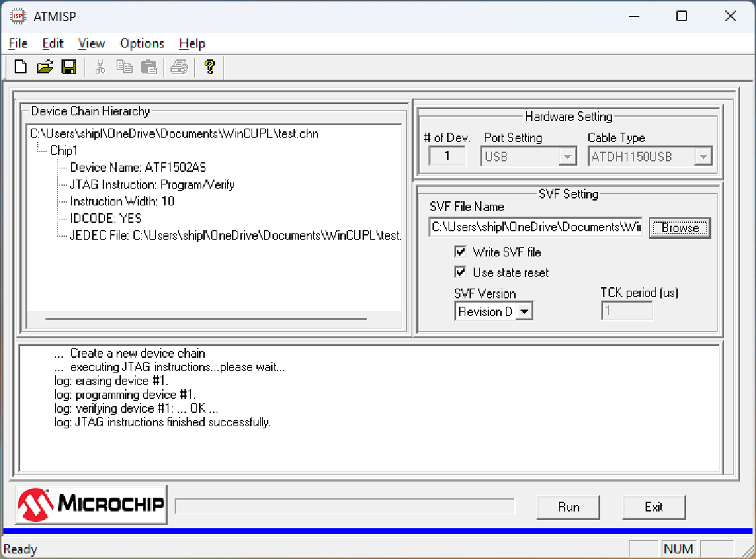This screenshot has width=756, height=559.
Task: Toggle the Write SVF file checkbox
Action: (x=460, y=252)
